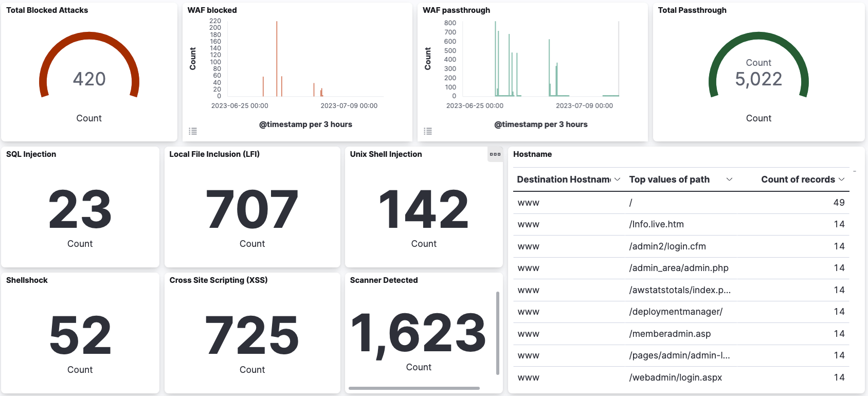Click the www hostname in the /Info.live.htm row
Screen dimensions: 868x396
point(529,224)
